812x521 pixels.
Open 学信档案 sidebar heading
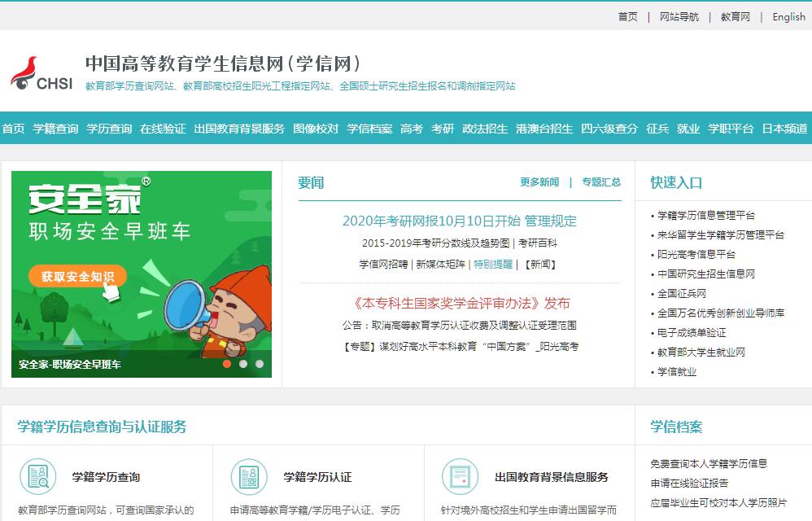click(x=676, y=427)
